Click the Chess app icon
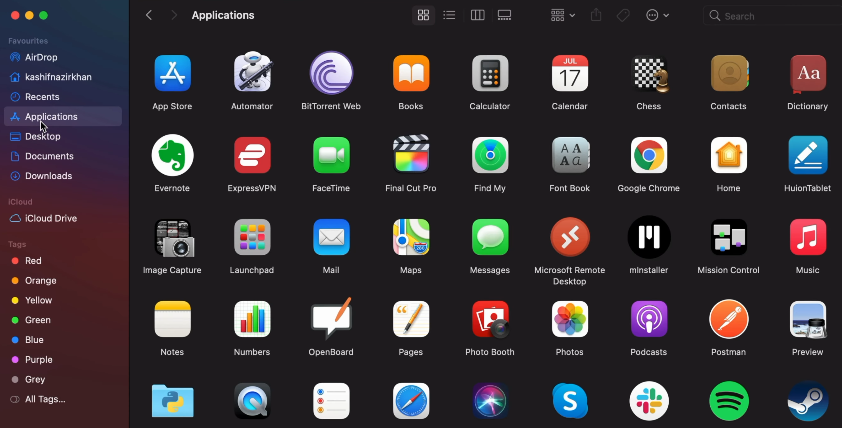 (x=649, y=73)
